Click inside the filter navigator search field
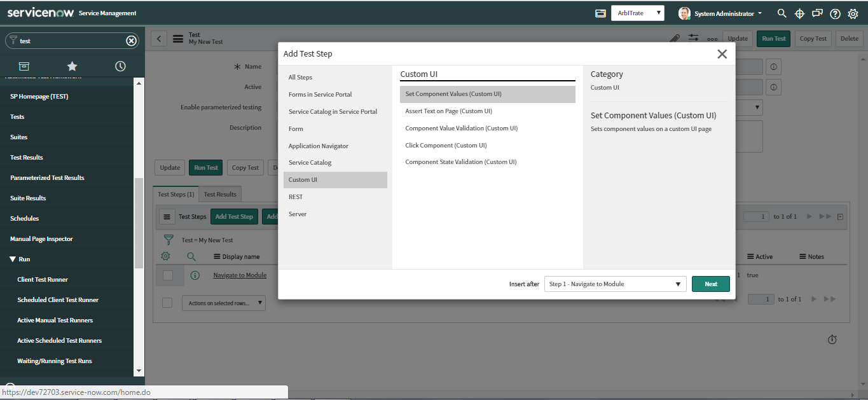Image resolution: width=868 pixels, height=400 pixels. tap(70, 40)
